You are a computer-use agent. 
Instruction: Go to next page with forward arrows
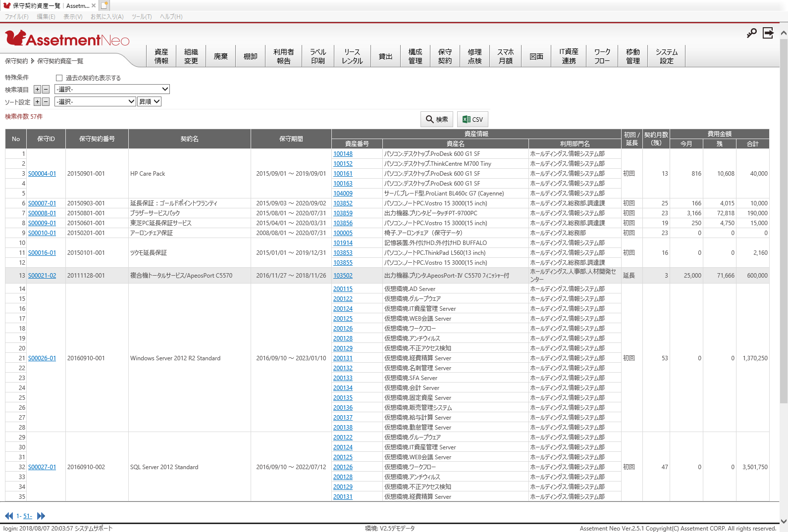(x=41, y=516)
